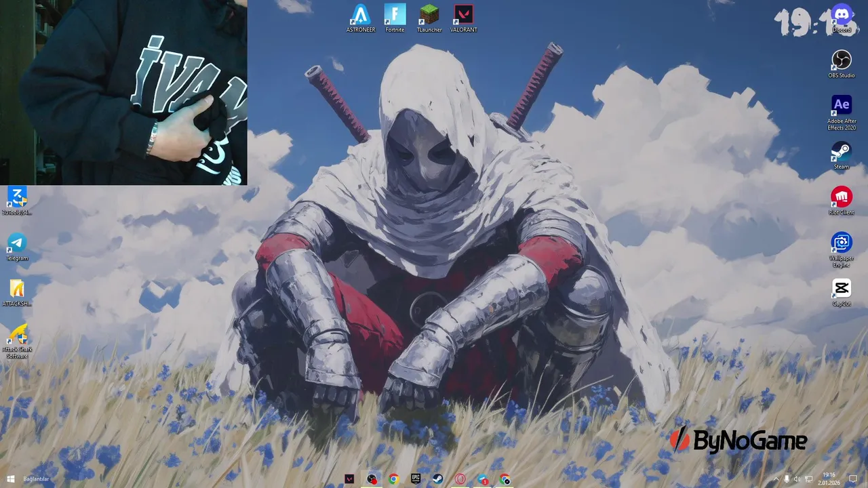The width and height of the screenshot is (868, 488).
Task: Select the Attack Shark Software shortcut
Action: [x=17, y=341]
